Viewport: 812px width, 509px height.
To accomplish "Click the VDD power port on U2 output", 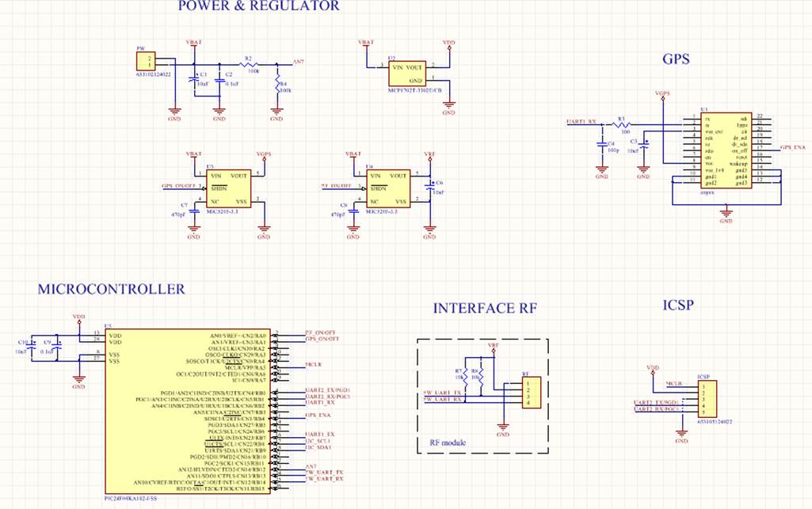I will [x=449, y=44].
